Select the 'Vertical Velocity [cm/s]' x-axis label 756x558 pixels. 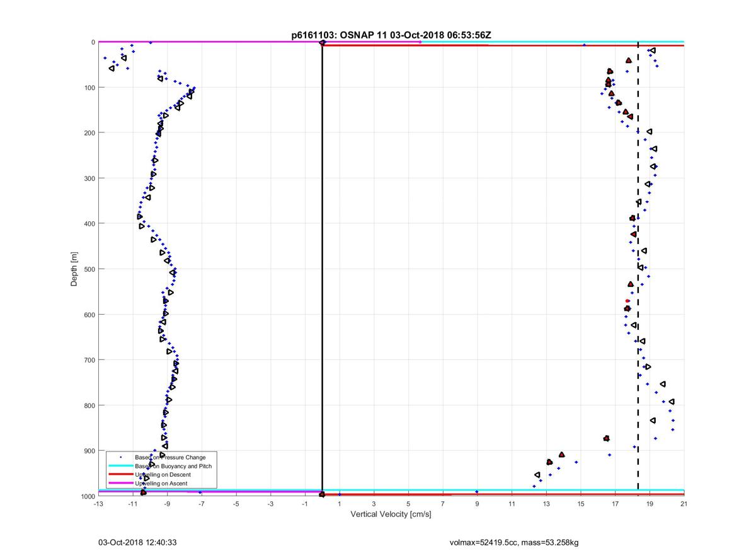click(x=391, y=514)
